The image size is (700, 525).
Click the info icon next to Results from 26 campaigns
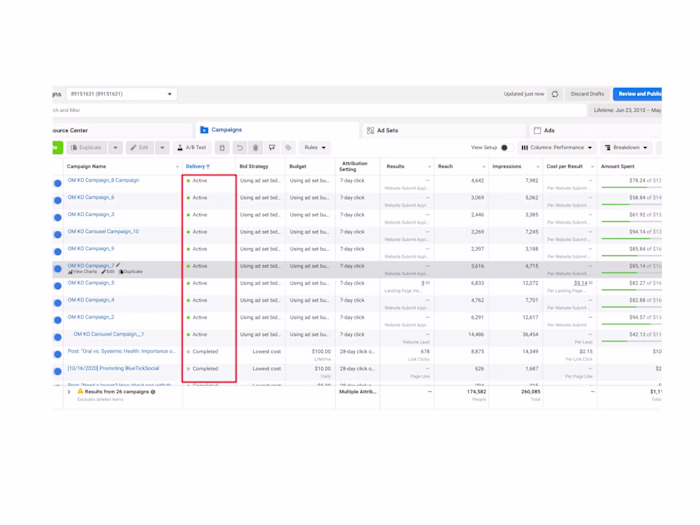click(153, 392)
